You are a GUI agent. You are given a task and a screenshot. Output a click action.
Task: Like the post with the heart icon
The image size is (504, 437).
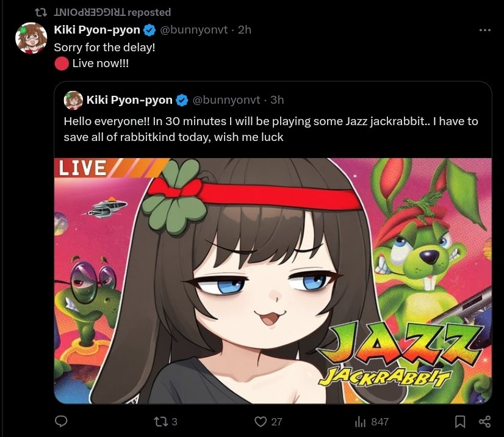[x=261, y=422]
